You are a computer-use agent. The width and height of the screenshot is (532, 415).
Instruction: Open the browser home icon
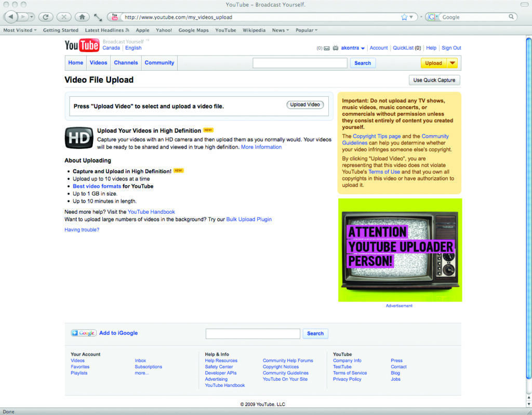coord(82,17)
